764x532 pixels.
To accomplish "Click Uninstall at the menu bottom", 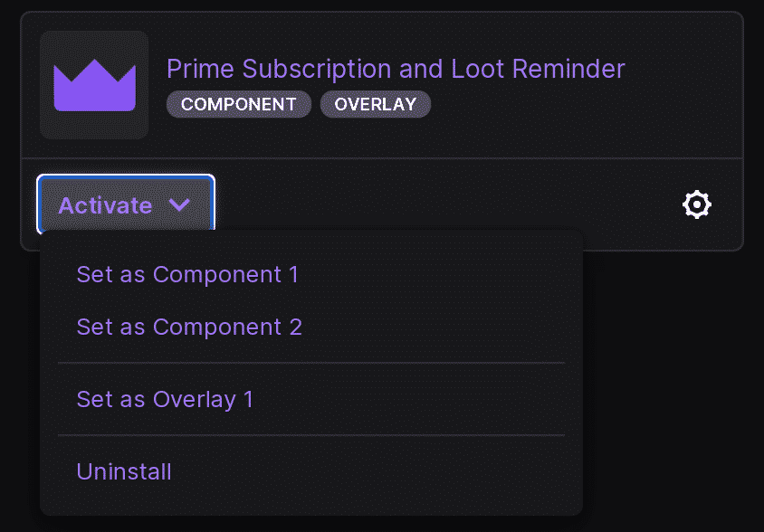I will (x=124, y=471).
